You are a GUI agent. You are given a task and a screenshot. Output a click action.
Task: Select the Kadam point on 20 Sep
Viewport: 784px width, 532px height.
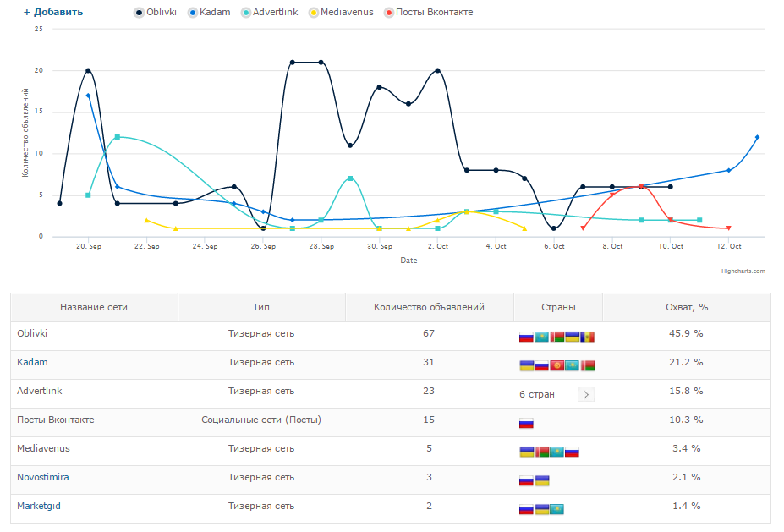click(89, 96)
